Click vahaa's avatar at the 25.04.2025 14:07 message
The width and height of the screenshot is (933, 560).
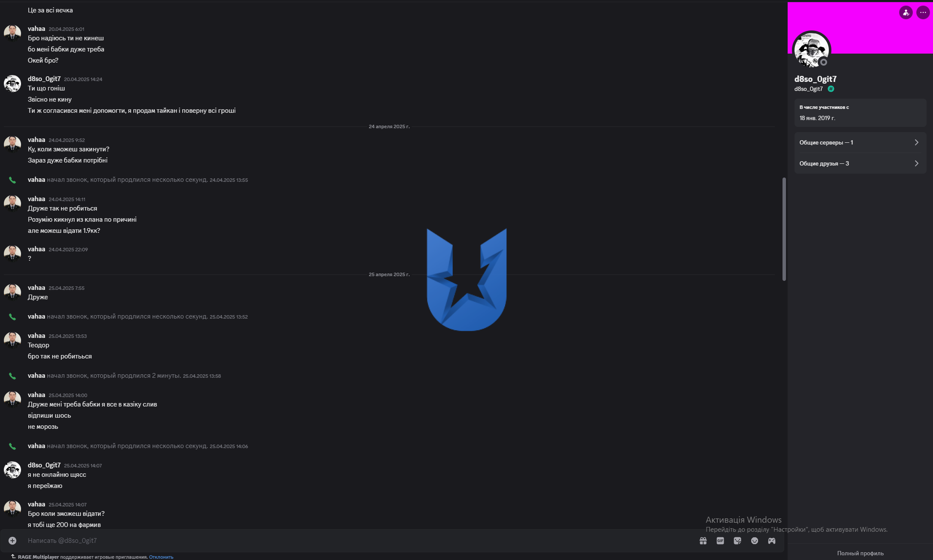pos(12,509)
